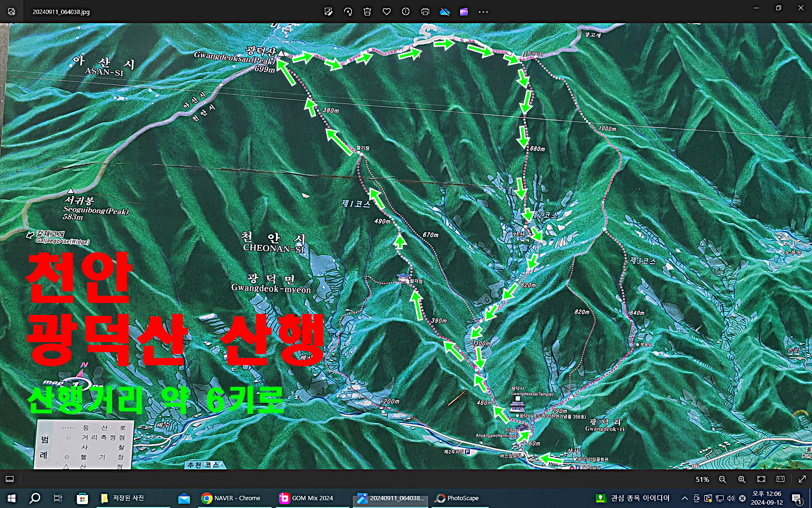Click the OneDrive cloud icon
This screenshot has height=508, width=812.
(445, 12)
